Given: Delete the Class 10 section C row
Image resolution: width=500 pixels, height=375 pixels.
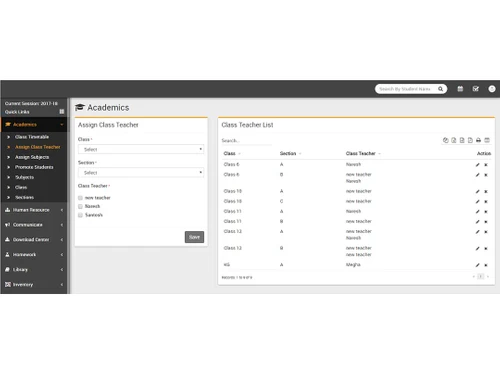Looking at the screenshot, I should pos(486,201).
